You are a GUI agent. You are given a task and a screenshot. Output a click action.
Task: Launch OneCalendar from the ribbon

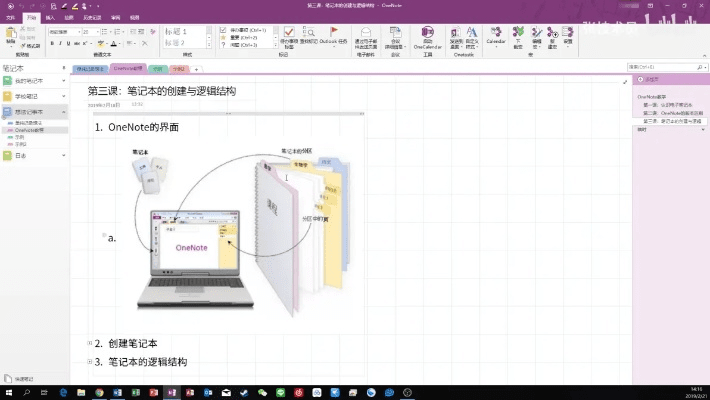427,34
